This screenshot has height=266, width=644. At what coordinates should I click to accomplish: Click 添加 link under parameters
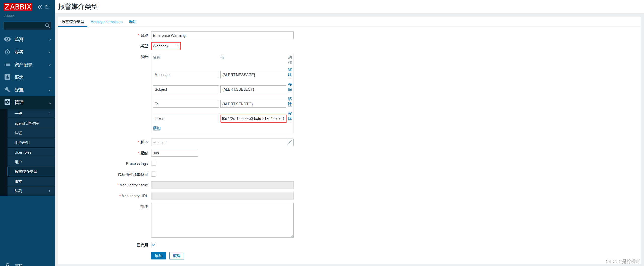coord(157,128)
